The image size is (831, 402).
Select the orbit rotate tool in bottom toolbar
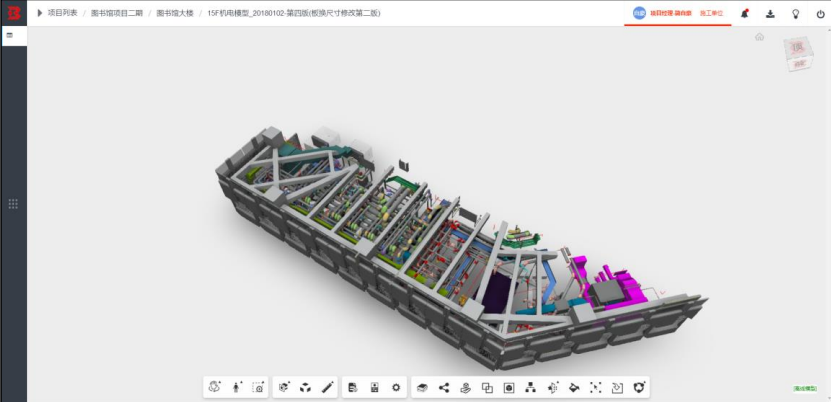point(215,387)
